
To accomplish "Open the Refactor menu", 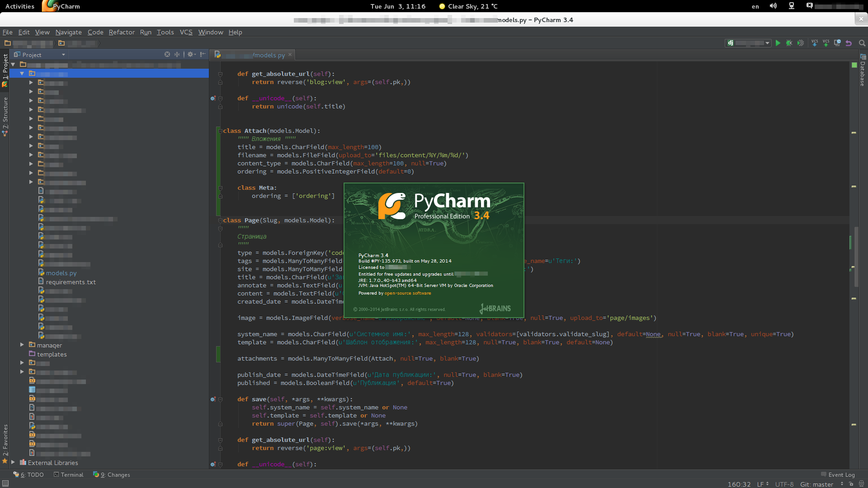I will [x=122, y=32].
